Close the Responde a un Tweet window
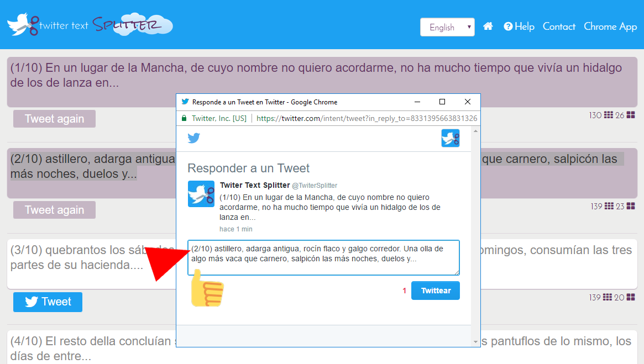Image resolution: width=644 pixels, height=364 pixels. pyautogui.click(x=468, y=102)
